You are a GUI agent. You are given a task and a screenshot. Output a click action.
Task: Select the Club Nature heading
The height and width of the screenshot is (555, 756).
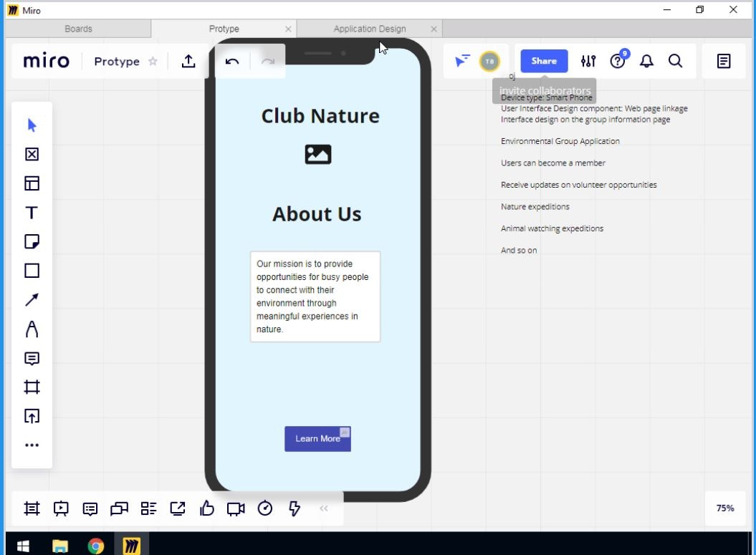click(x=320, y=116)
